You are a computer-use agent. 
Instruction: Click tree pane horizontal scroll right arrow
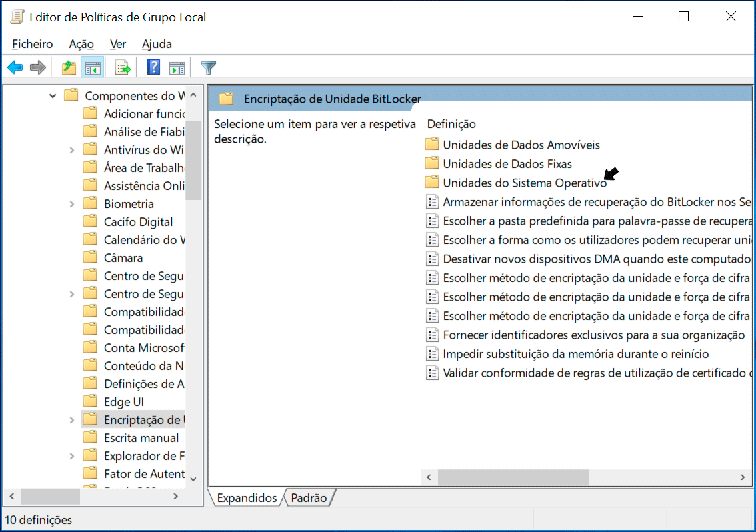click(x=176, y=496)
